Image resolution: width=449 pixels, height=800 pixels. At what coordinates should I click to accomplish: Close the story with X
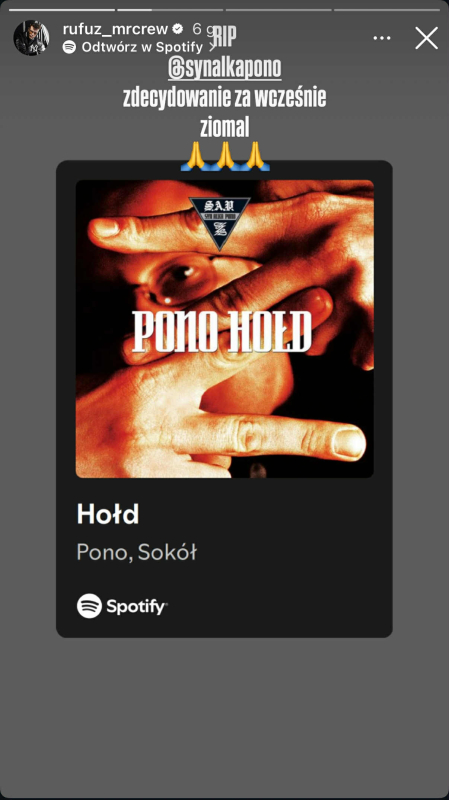pos(427,38)
